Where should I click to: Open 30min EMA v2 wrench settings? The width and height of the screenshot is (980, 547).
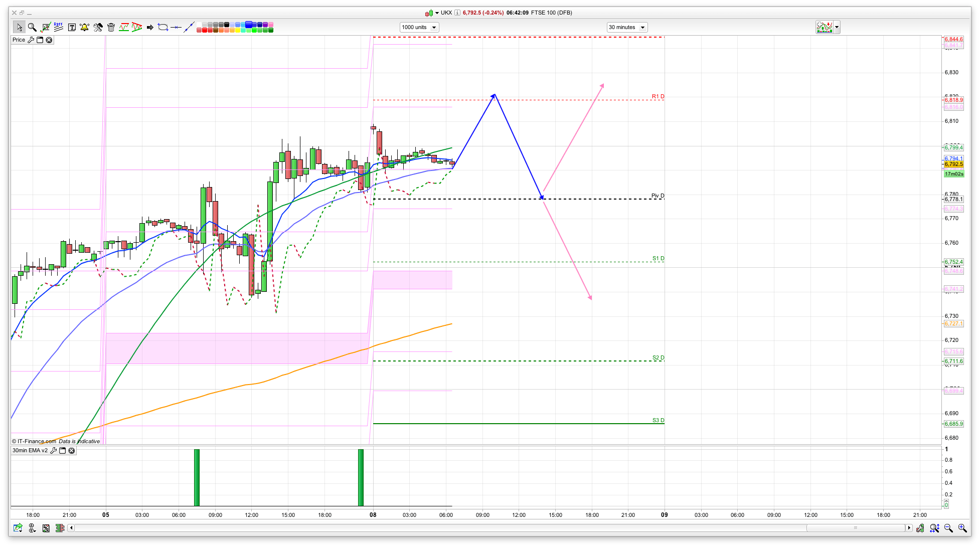(53, 450)
